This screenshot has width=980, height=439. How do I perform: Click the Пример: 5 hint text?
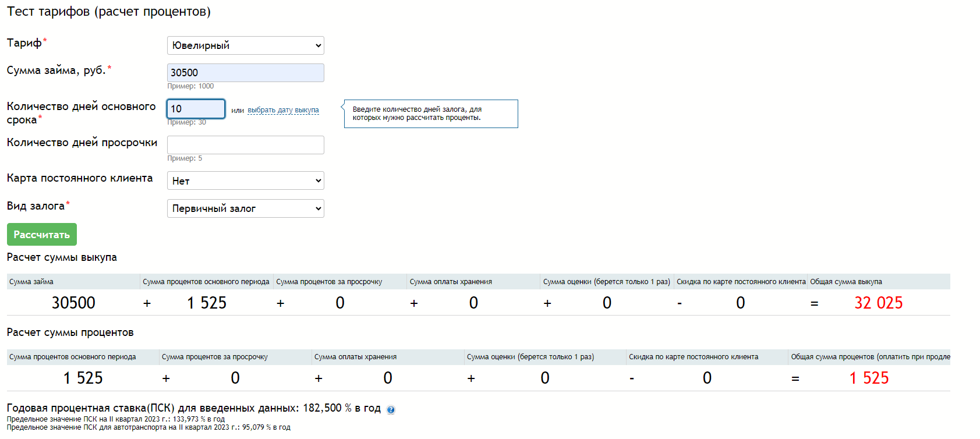click(185, 158)
